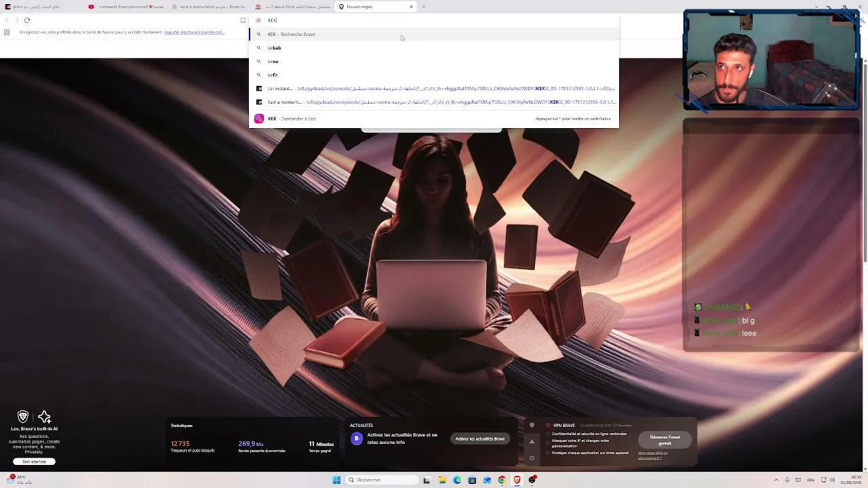
Task: Open the apps grid in bookmarks bar
Action: pos(7,32)
